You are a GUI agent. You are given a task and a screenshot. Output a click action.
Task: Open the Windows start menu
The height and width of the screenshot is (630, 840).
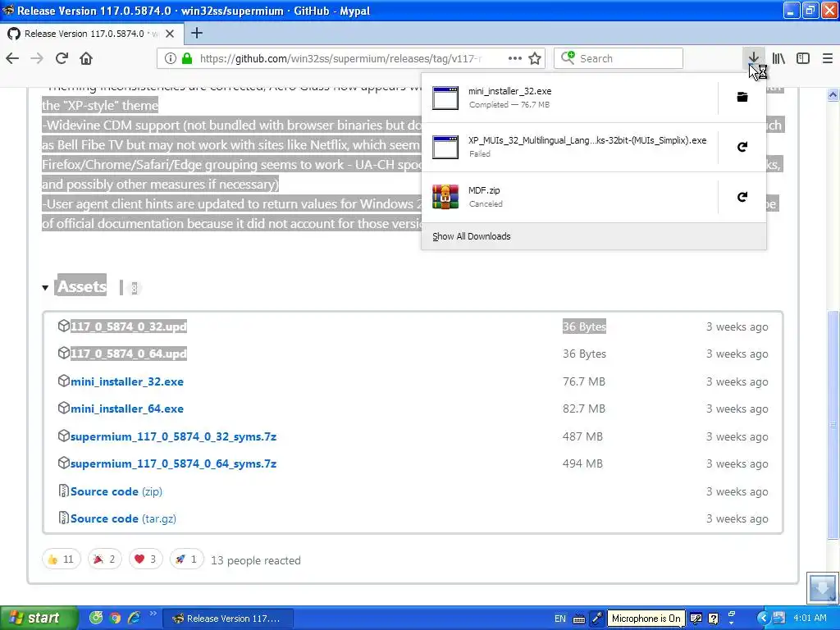pos(39,619)
